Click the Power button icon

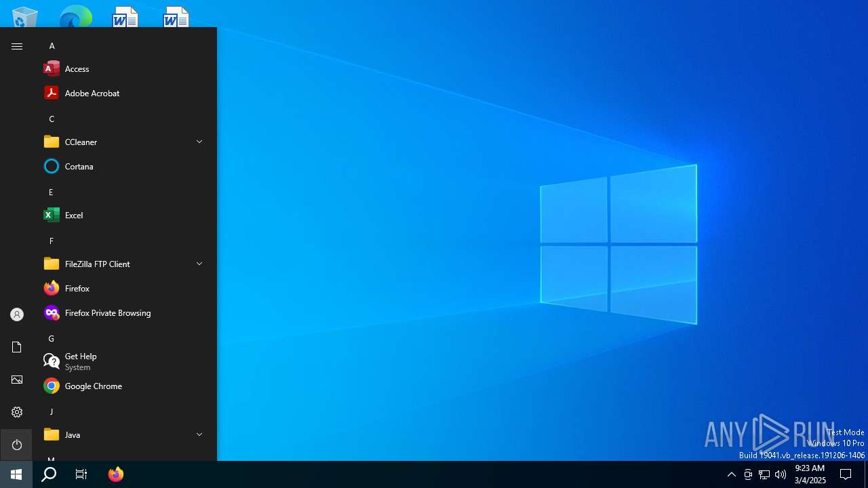17,445
